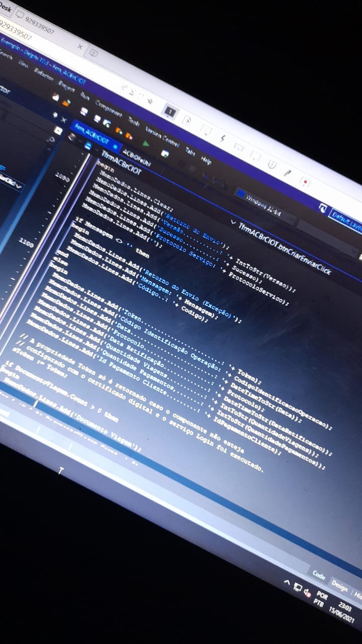Open the Version Control menu
Viewport: 362px width, 644px height.
(162, 136)
